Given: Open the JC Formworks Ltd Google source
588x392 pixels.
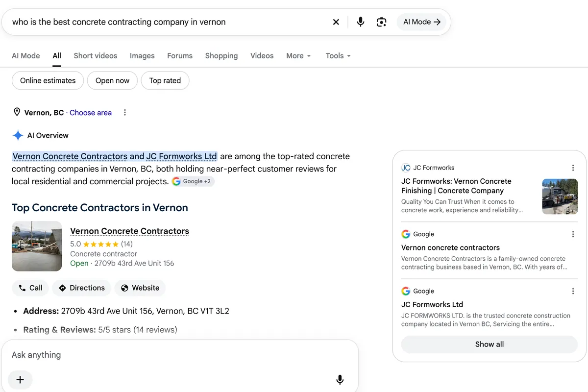Looking at the screenshot, I should (x=432, y=305).
